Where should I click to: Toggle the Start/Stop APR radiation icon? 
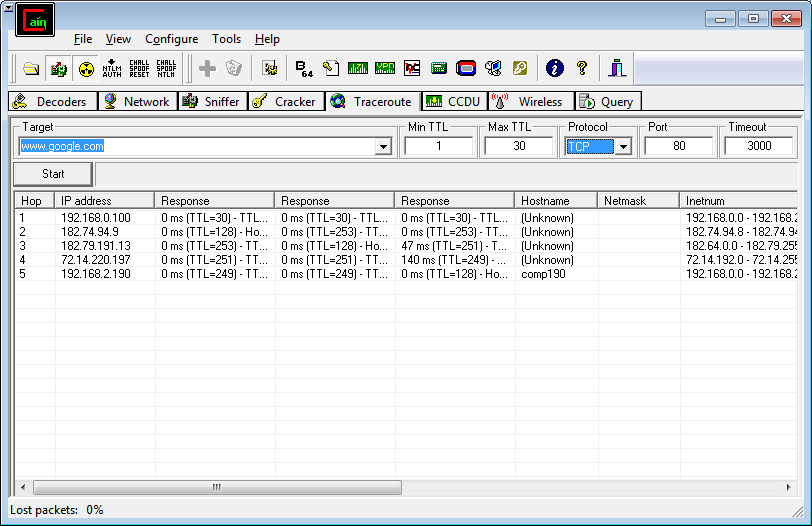point(86,68)
